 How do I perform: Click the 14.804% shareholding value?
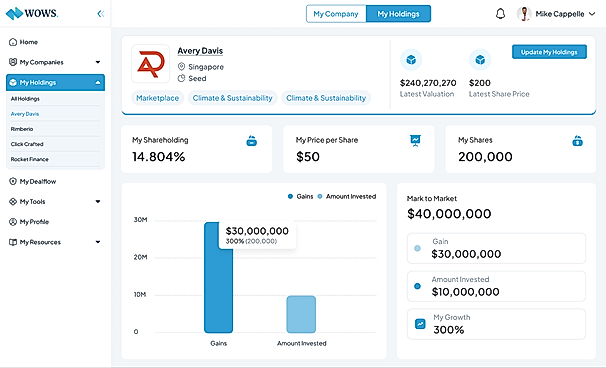click(x=158, y=157)
